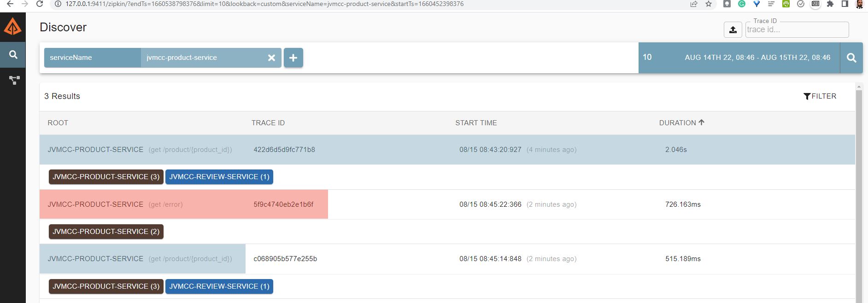This screenshot has width=868, height=303.
Task: Open the error trace 5f9c4740eb2e1b6f
Action: 283,204
